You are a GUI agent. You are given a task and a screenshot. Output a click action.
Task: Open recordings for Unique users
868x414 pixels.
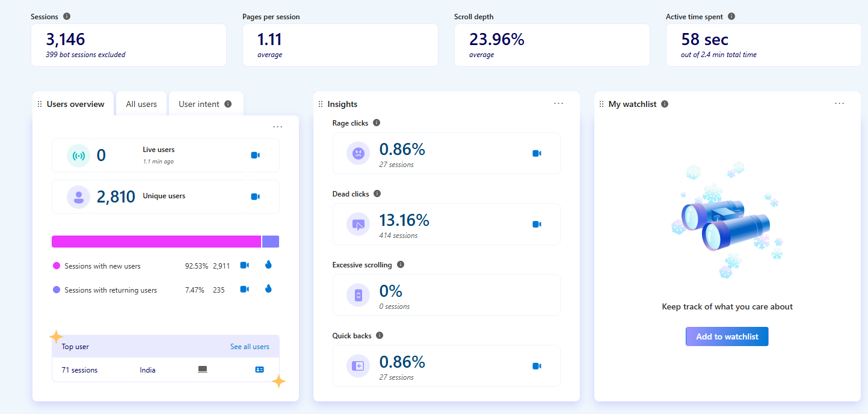[255, 196]
